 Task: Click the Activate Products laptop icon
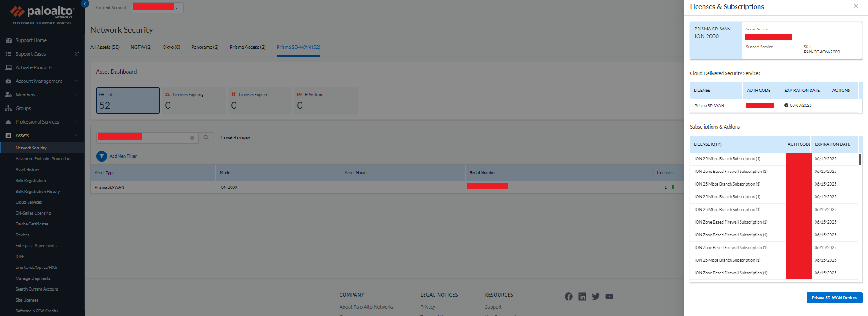(9, 67)
